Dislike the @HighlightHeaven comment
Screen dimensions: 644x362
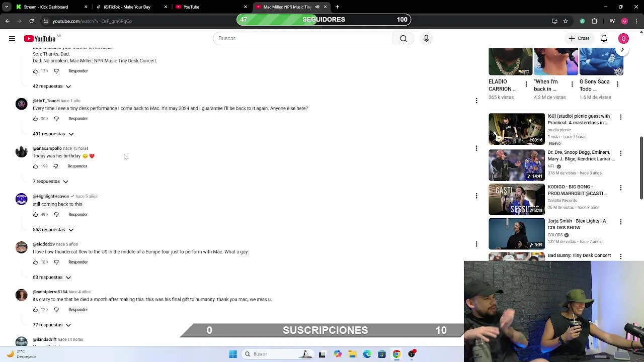[x=56, y=214]
